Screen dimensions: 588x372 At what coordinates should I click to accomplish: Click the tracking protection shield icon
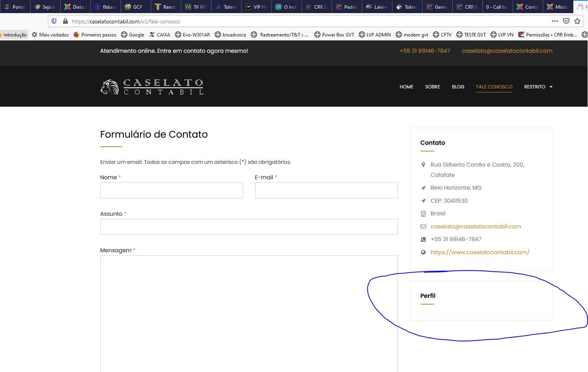(54, 21)
